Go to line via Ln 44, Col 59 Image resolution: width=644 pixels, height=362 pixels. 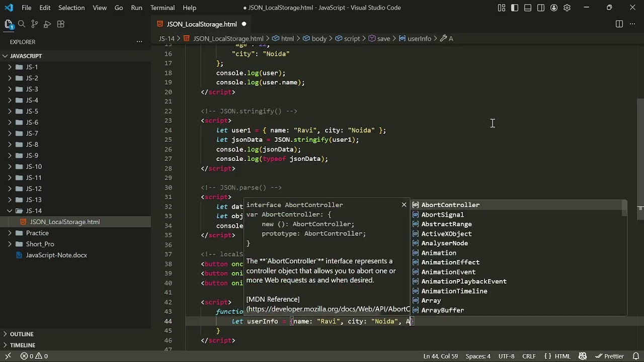[x=441, y=356]
